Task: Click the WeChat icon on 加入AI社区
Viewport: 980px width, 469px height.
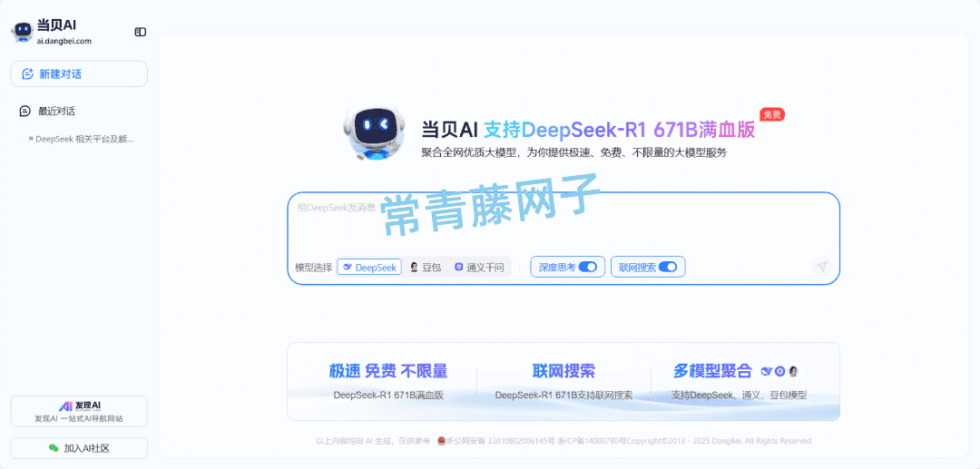Action: click(54, 448)
